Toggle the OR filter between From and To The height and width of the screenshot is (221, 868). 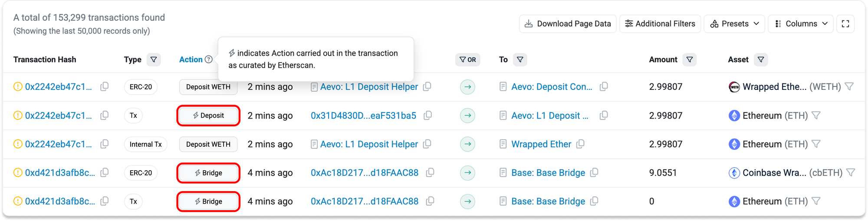click(467, 59)
